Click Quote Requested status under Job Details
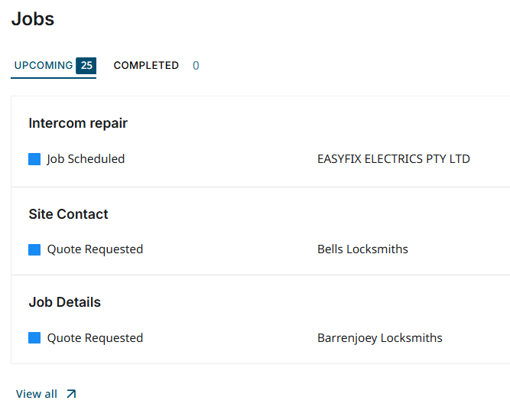Viewport: 510px width, 420px height. pos(95,338)
